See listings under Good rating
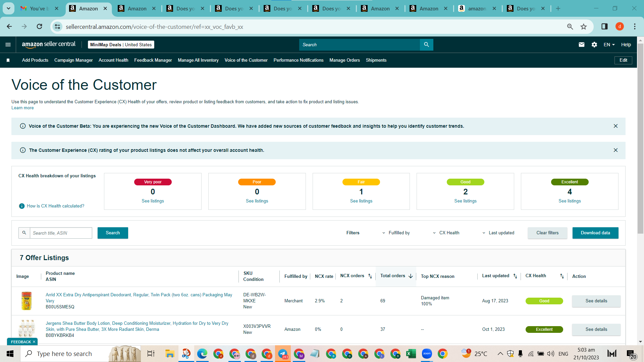This screenshot has width=644, height=362. click(465, 201)
